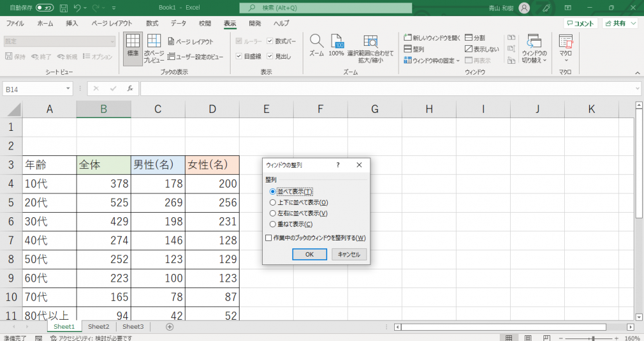Open ユーザー設定のビュー custom views

pyautogui.click(x=195, y=57)
